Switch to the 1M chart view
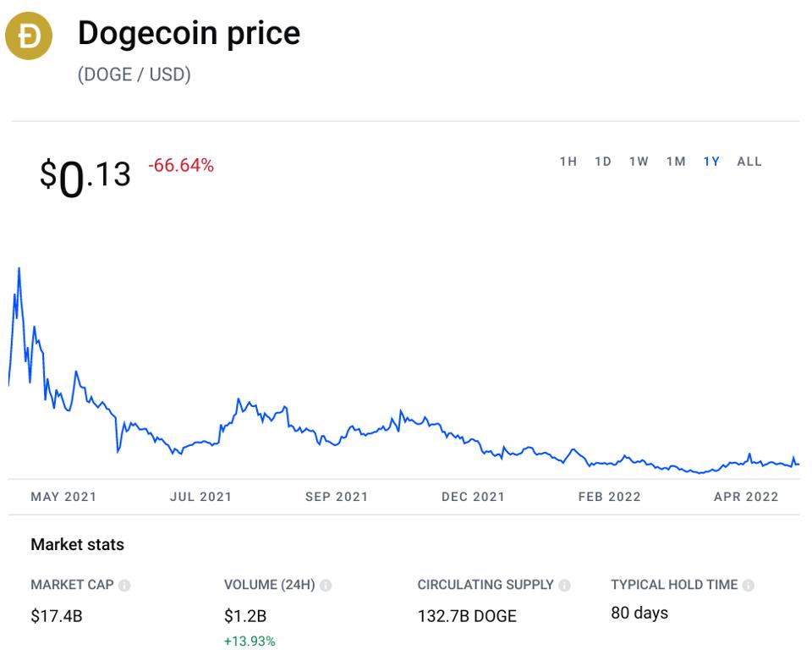 pyautogui.click(x=675, y=161)
